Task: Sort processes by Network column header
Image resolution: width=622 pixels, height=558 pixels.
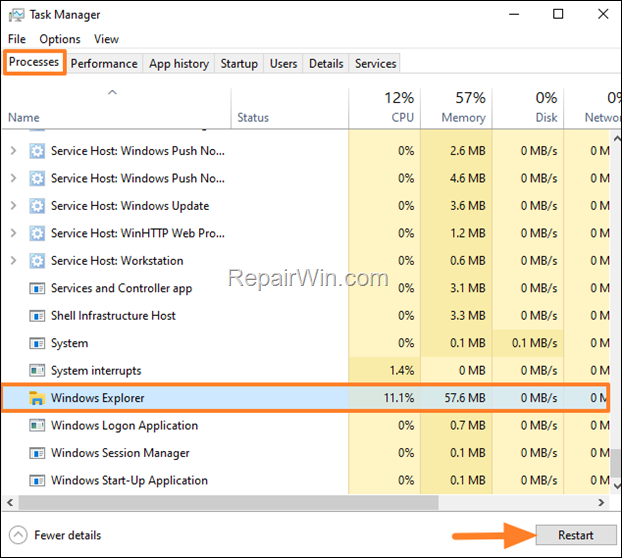Action: point(593,108)
